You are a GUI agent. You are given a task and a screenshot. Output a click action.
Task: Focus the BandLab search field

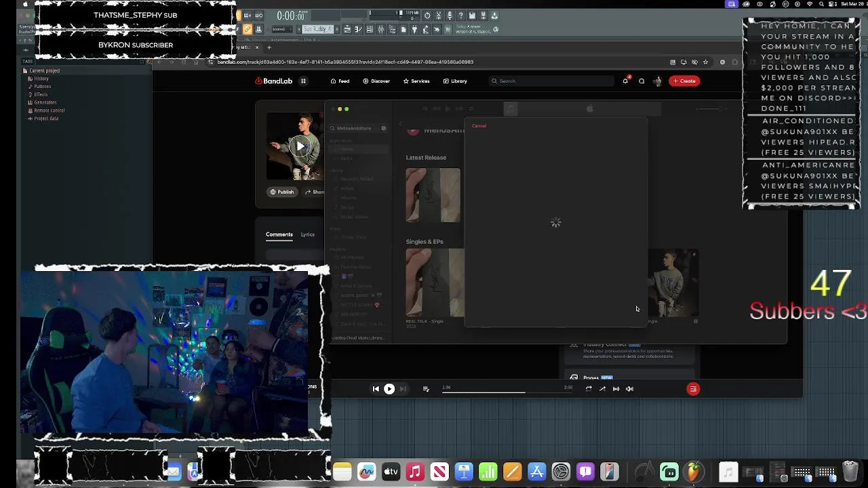coord(551,81)
